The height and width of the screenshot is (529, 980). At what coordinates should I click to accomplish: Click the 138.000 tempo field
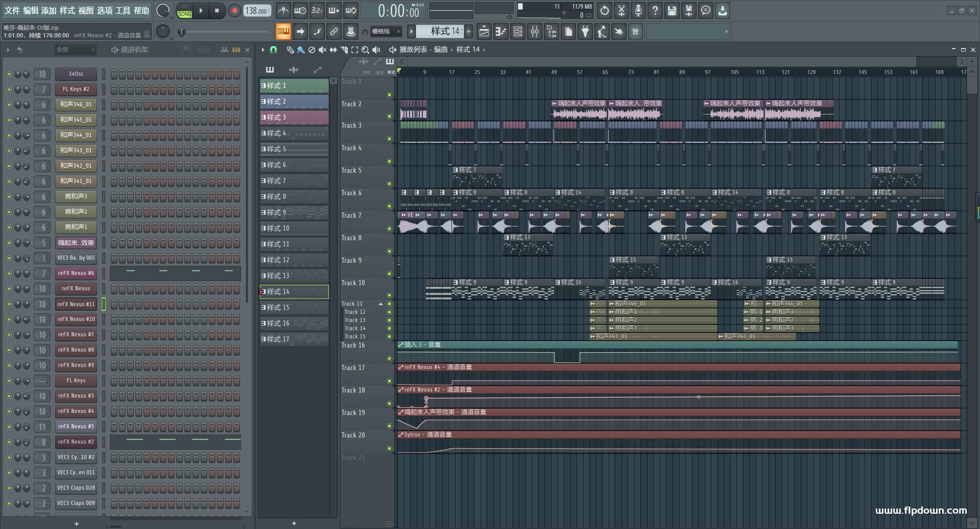click(257, 11)
